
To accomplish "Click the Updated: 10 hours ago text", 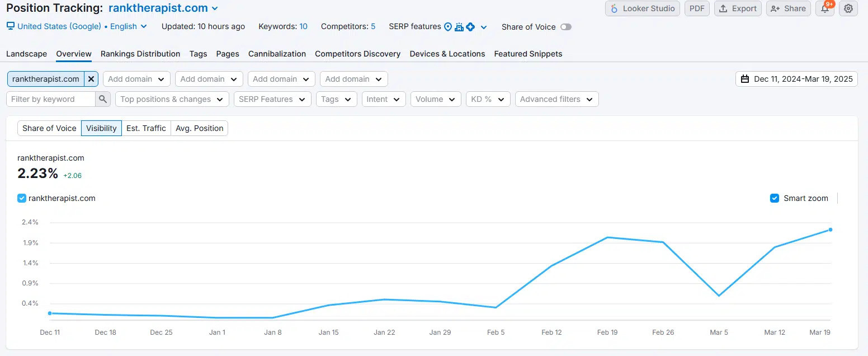I will pyautogui.click(x=203, y=26).
